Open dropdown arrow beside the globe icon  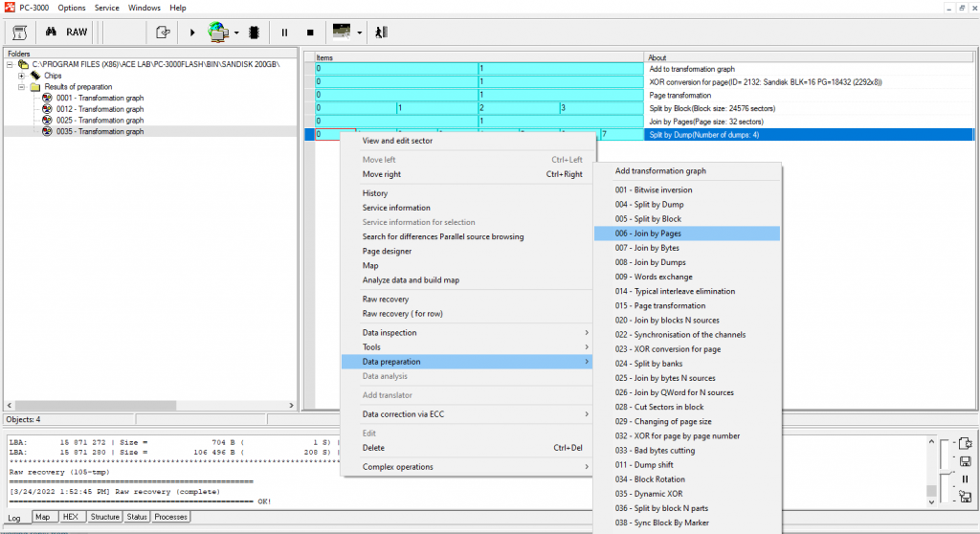(236, 32)
